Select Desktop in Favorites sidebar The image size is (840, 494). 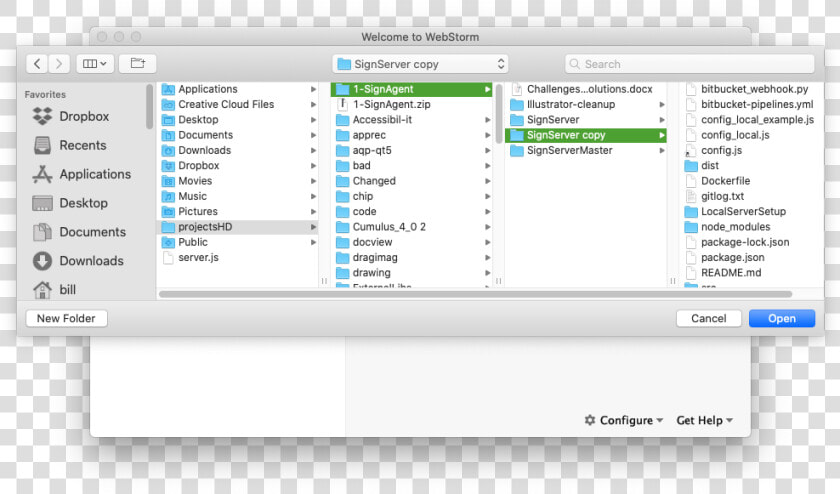[x=70, y=203]
